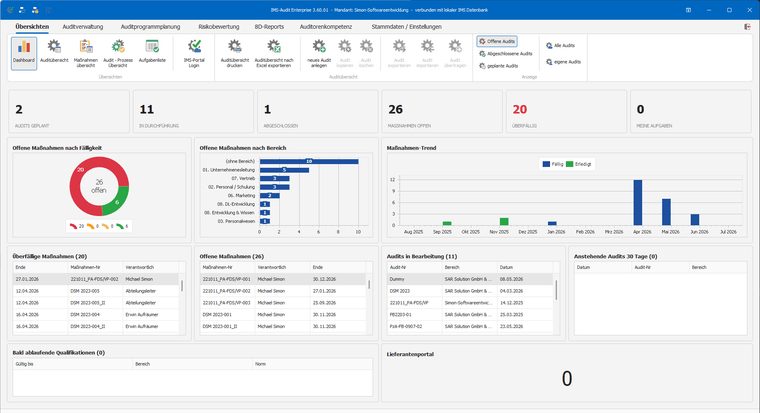760x413 pixels.
Task: Click the Audits geplant card showing 2
Action: pos(69,111)
